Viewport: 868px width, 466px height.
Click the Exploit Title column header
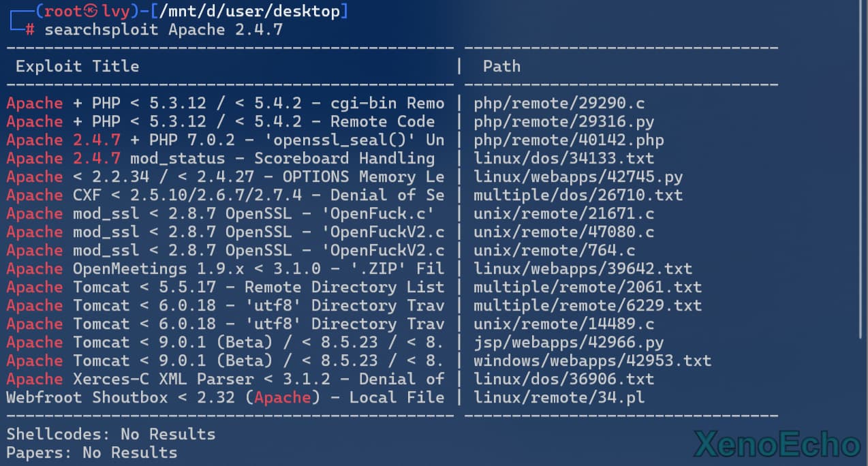[77, 66]
